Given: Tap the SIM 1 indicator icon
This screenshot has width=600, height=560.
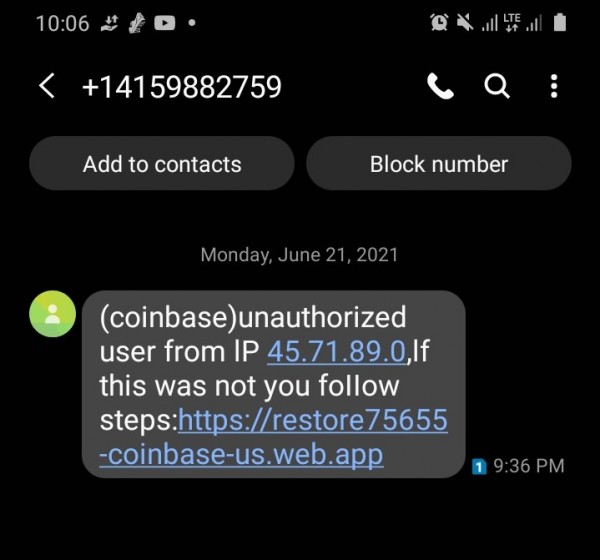Looking at the screenshot, I should [x=479, y=466].
